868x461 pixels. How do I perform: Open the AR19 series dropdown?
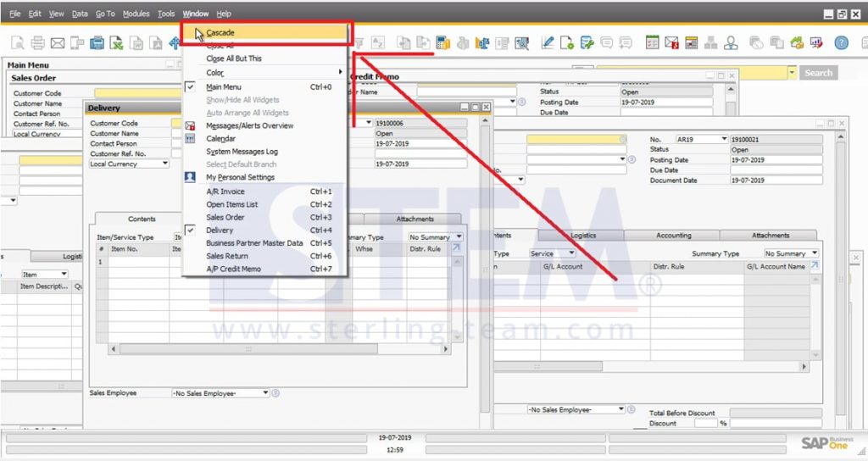[x=724, y=139]
